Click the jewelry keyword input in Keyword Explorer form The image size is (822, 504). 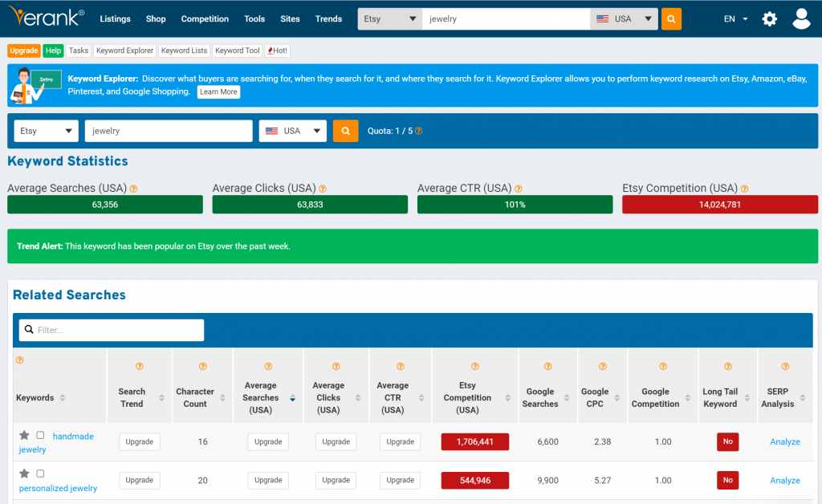click(169, 131)
